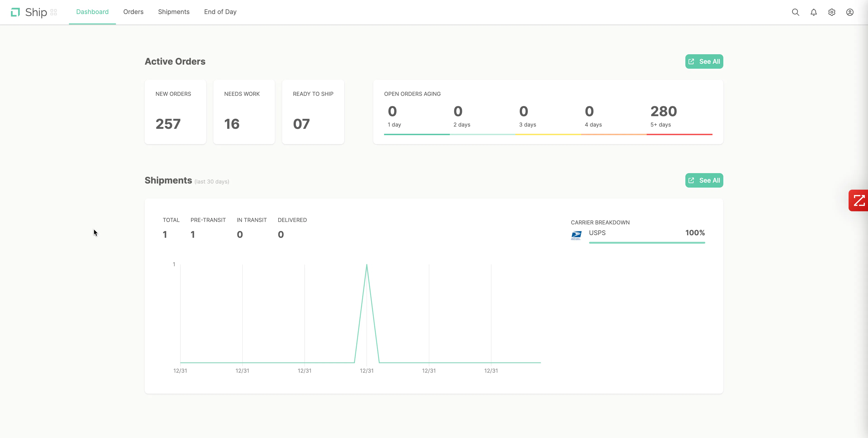The width and height of the screenshot is (868, 438).
Task: Click the 100% USPS percentage
Action: click(695, 233)
